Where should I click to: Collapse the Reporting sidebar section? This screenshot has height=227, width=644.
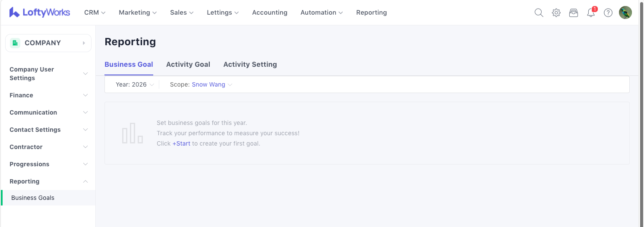coord(48,181)
